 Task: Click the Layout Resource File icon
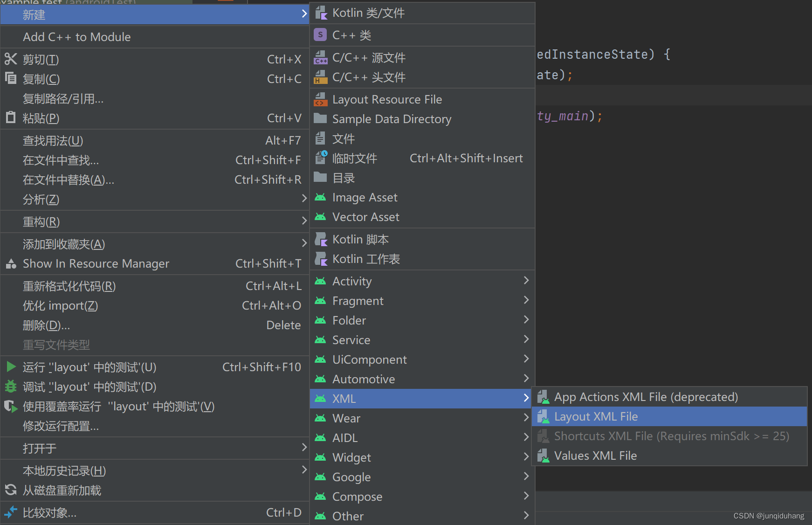pyautogui.click(x=321, y=99)
